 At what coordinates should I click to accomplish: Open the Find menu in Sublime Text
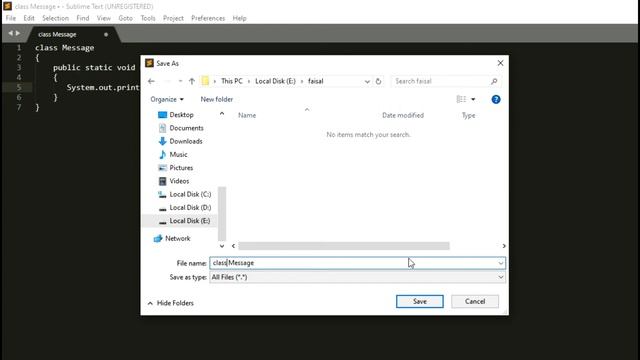82,18
